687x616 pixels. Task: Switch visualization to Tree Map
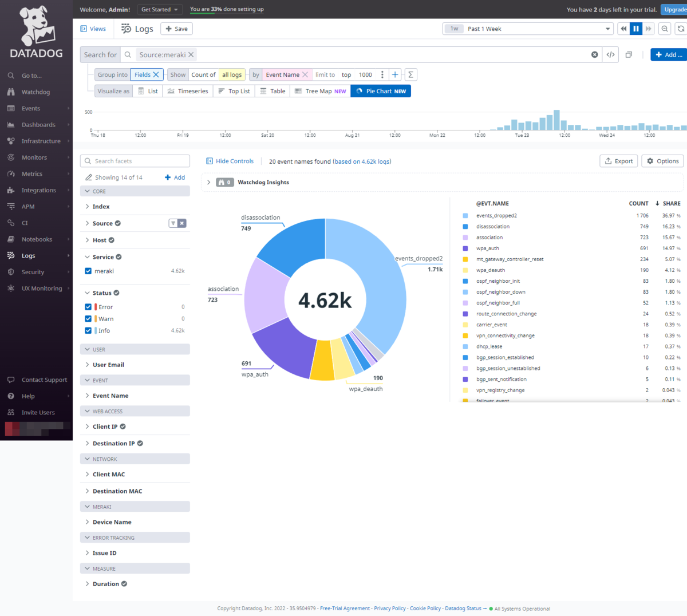pos(320,91)
